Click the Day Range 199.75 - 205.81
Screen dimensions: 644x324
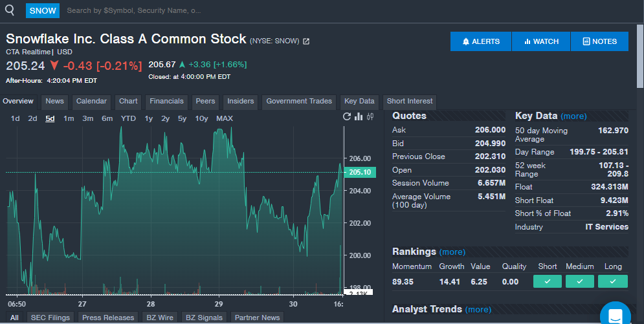[x=599, y=152]
